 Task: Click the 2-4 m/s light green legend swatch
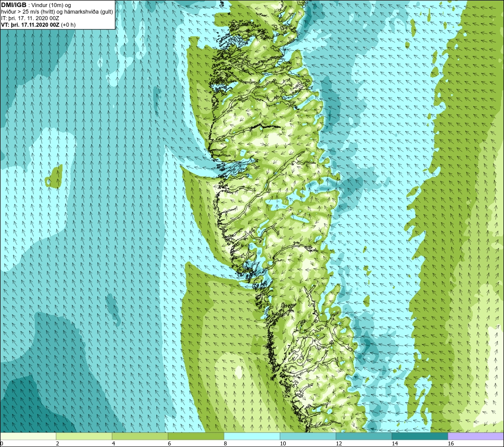pos(84,436)
